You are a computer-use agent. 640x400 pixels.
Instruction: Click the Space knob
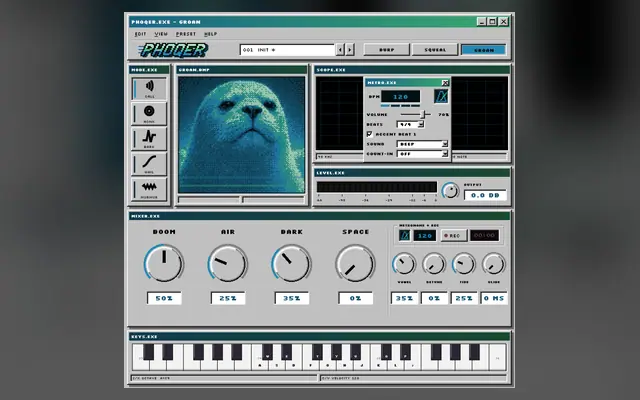pyautogui.click(x=355, y=264)
